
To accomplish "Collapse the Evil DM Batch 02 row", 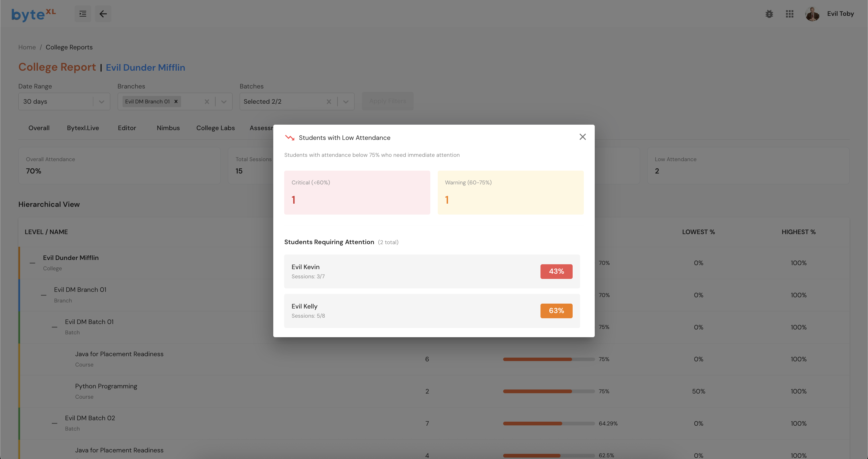I will (54, 423).
